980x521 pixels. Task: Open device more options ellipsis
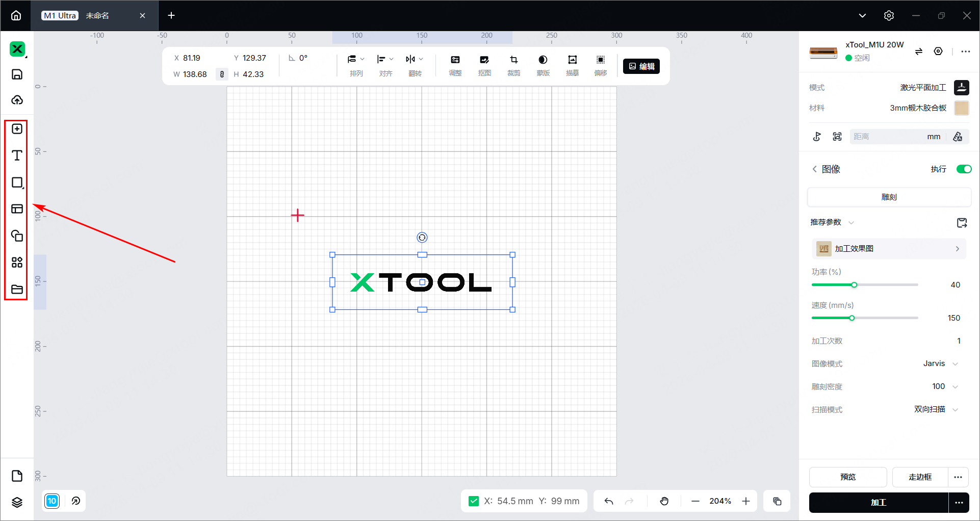[x=965, y=51]
